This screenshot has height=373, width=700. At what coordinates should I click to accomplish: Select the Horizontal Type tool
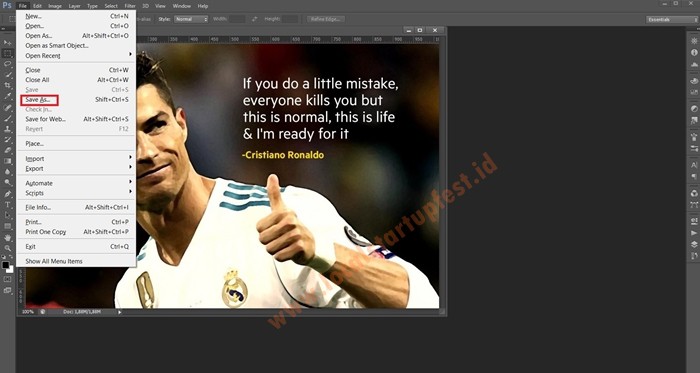[7, 205]
